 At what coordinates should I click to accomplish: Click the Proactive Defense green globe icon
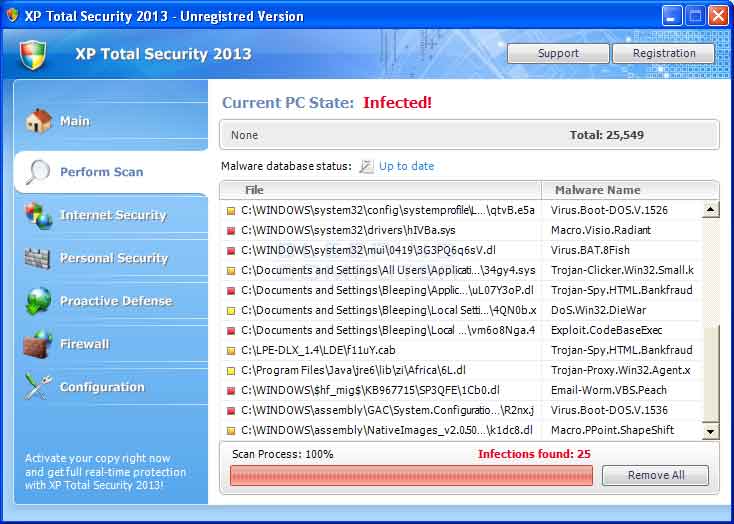click(38, 301)
